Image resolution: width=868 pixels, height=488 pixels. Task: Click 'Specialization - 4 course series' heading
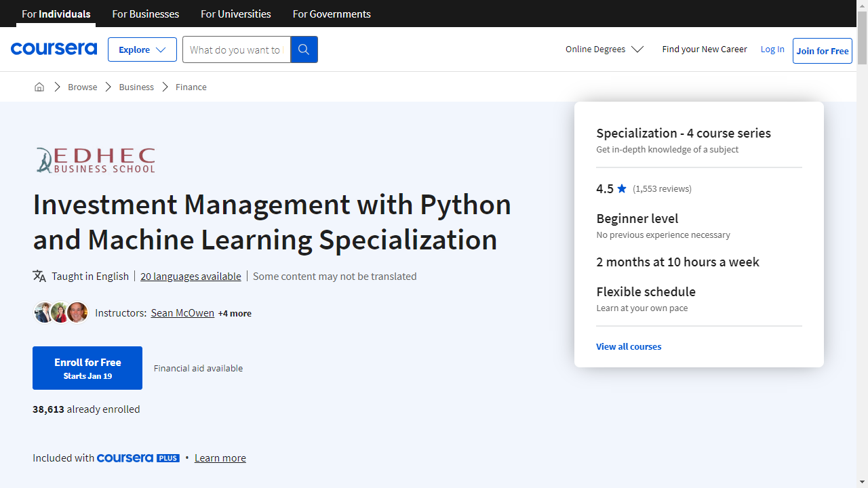tap(684, 133)
